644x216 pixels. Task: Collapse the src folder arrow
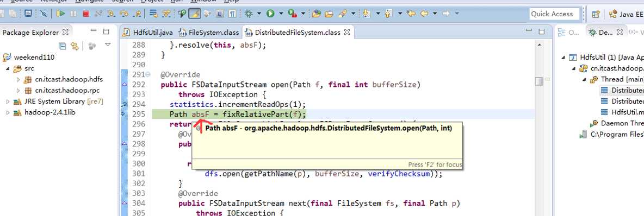click(x=8, y=68)
